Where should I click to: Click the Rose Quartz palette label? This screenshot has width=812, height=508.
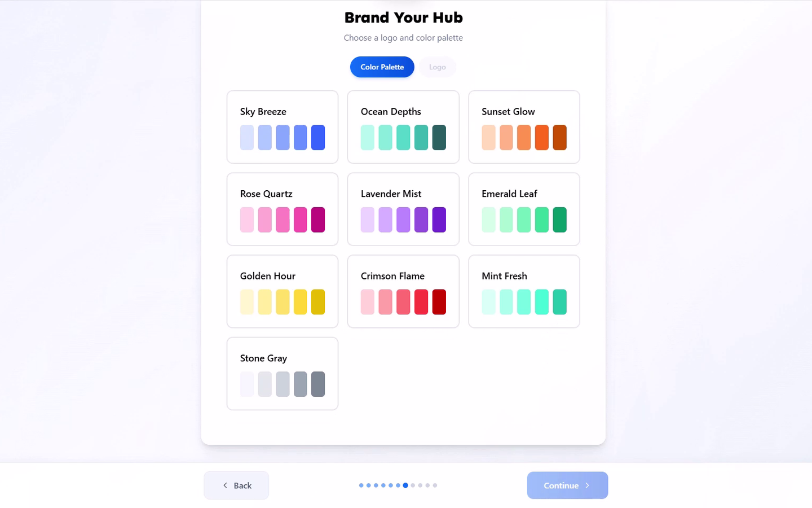266,194
